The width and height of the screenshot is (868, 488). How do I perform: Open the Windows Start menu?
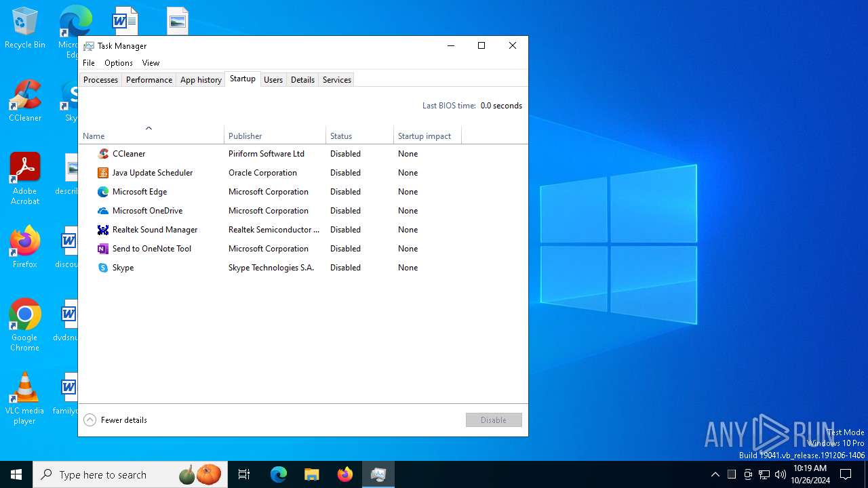[x=16, y=474]
